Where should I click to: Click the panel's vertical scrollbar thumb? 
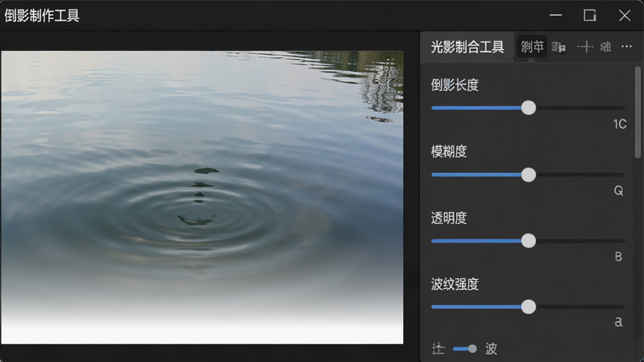(638, 112)
